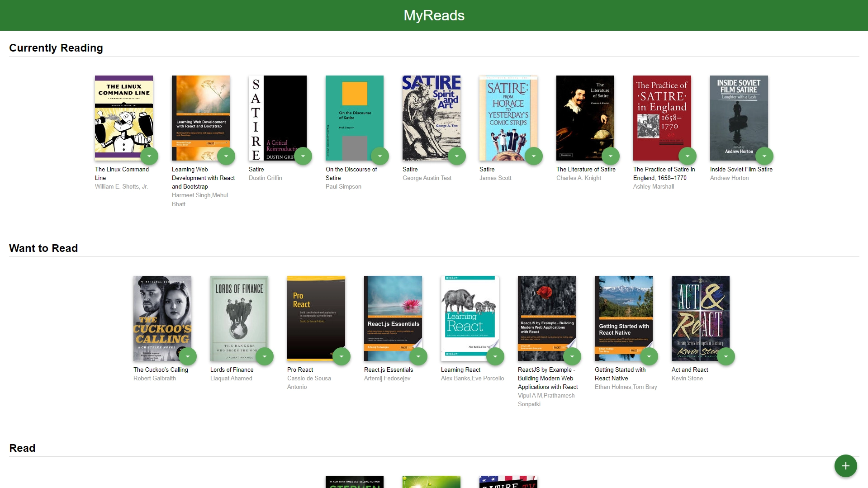Expand the shelf menu on Satire by Dustin Griffin
The image size is (868, 488).
[303, 156]
